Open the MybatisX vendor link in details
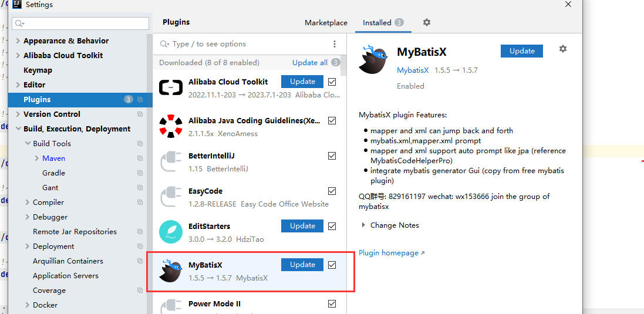644x314 pixels. pyautogui.click(x=413, y=70)
